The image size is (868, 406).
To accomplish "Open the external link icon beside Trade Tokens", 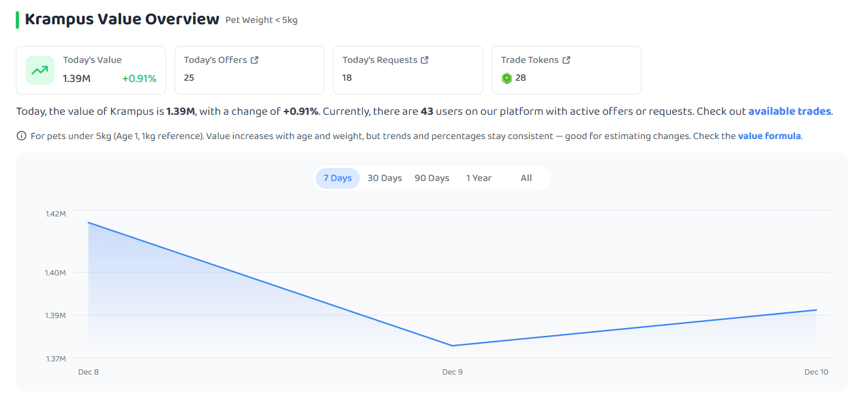I will pos(567,60).
